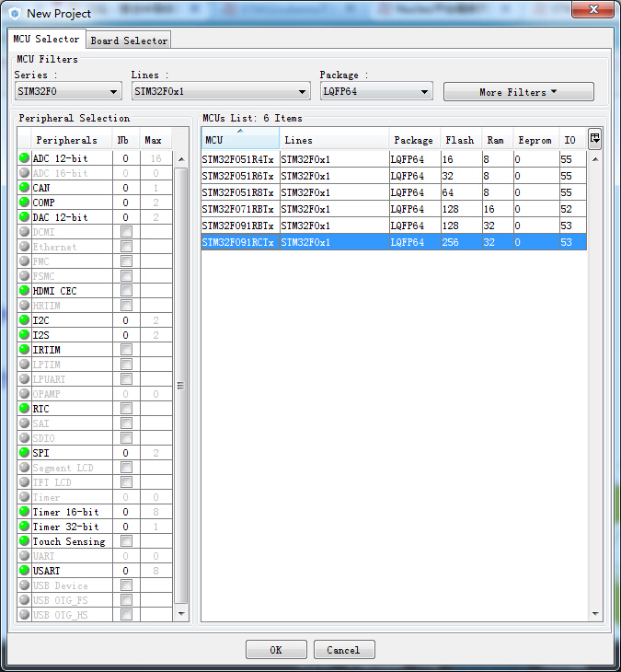Viewport: 621px width, 672px height.
Task: Click the USB Device checkbox
Action: tap(126, 585)
